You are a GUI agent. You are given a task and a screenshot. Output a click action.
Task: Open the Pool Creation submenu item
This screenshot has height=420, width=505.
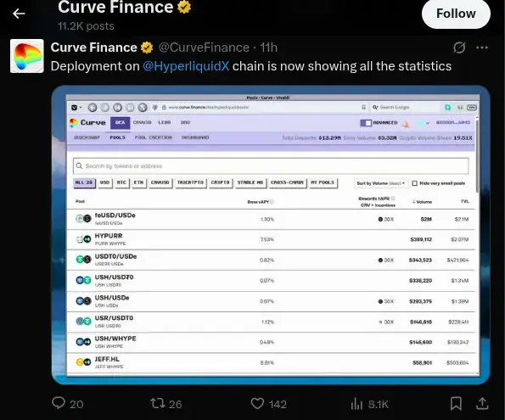tap(154, 137)
